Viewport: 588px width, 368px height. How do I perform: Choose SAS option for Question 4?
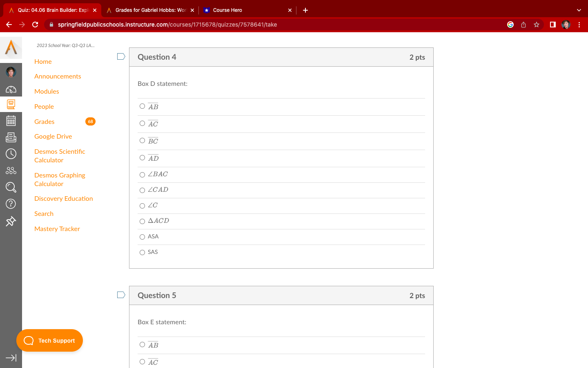[x=142, y=253]
